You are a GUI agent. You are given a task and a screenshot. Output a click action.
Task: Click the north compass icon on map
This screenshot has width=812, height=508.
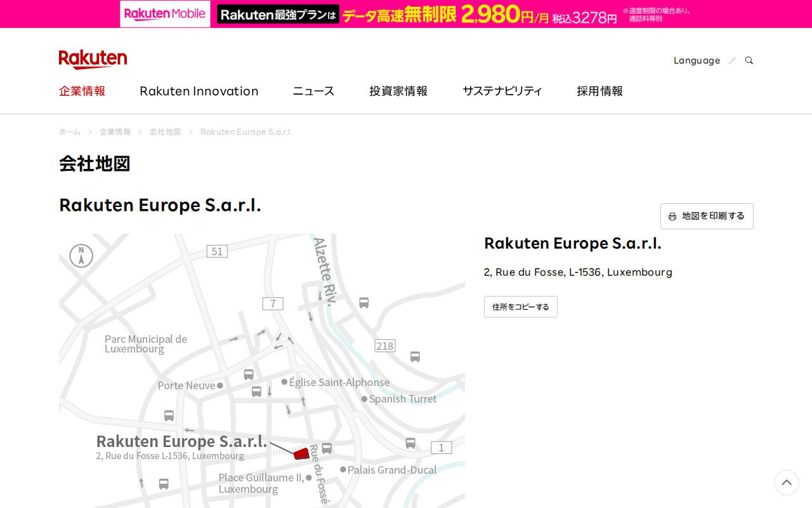click(x=81, y=256)
